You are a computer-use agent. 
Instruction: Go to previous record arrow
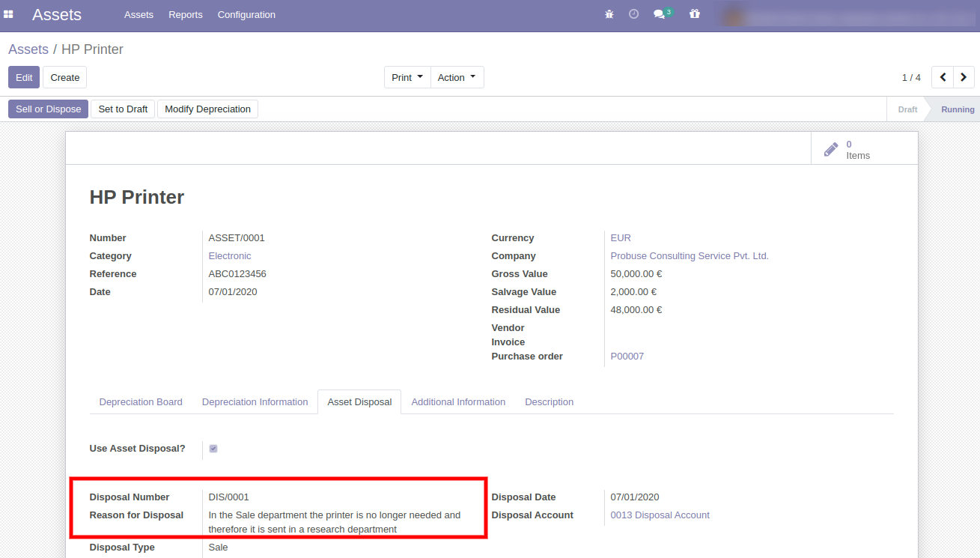click(943, 77)
